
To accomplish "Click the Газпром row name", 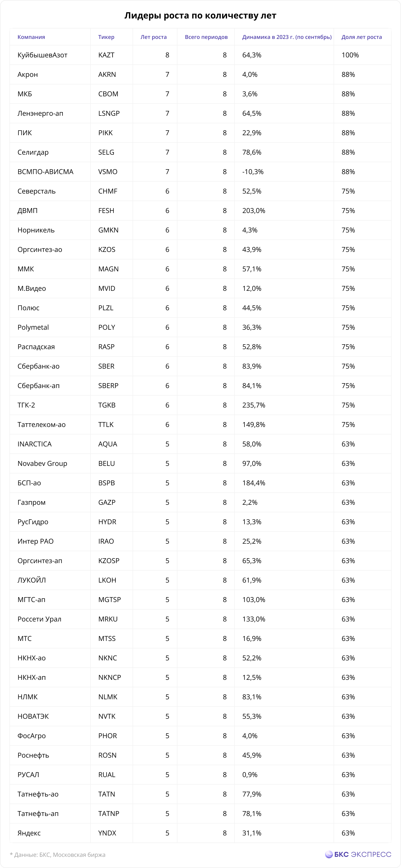I will [x=31, y=502].
